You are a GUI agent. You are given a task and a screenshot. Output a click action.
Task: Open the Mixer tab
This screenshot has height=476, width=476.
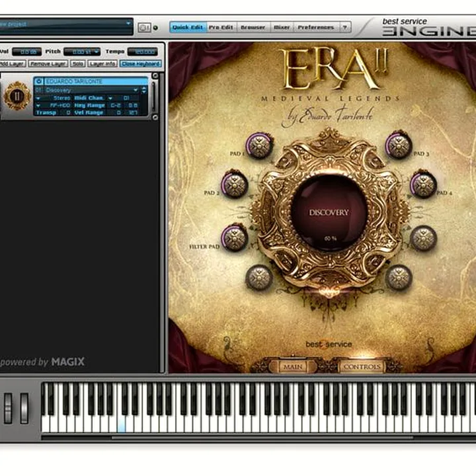pos(282,27)
